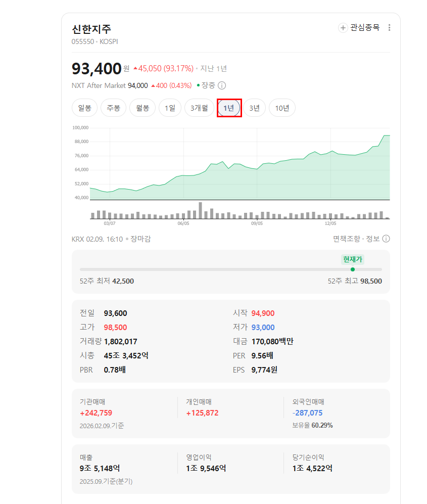Switch chart to 1년 range

pyautogui.click(x=229, y=108)
